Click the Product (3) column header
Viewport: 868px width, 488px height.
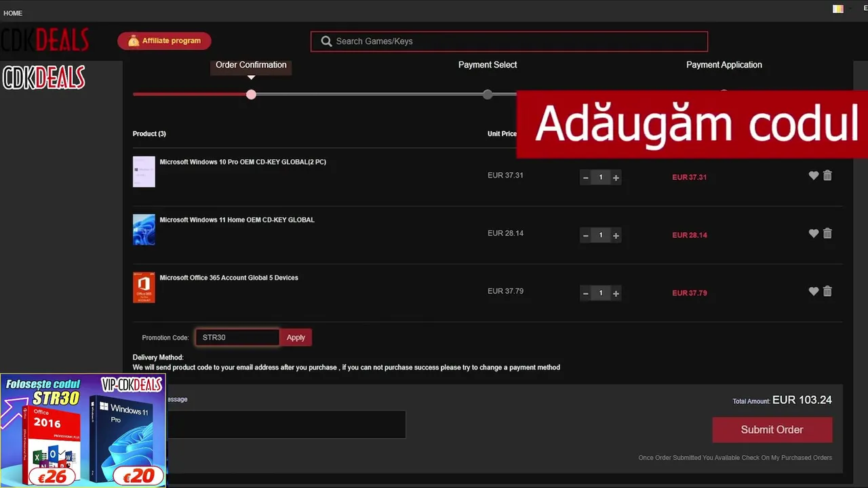[149, 134]
